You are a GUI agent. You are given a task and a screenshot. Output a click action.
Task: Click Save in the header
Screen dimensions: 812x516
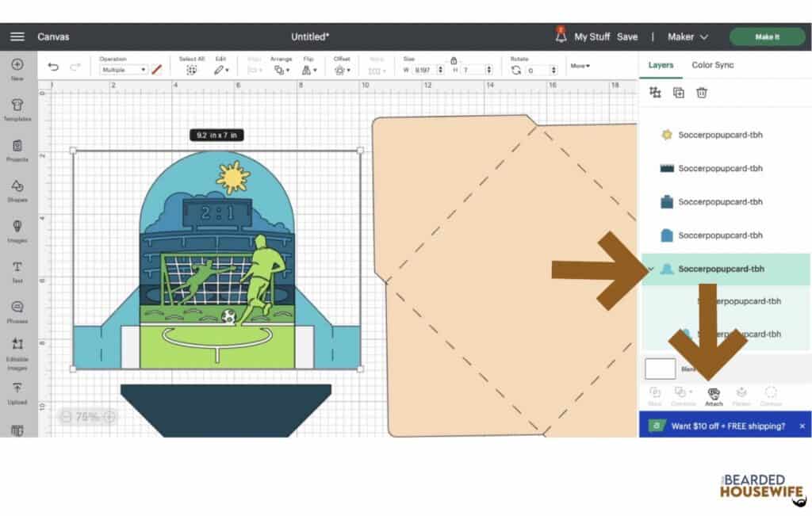pos(626,36)
